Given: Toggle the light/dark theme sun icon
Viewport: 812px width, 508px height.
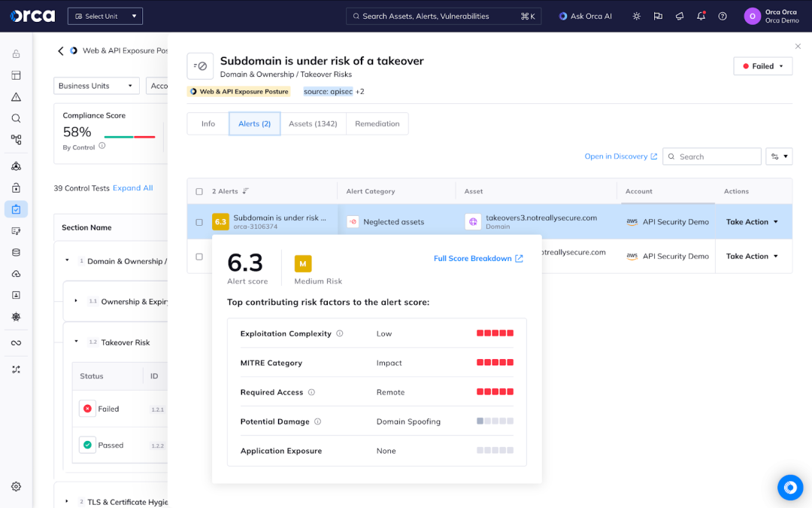Looking at the screenshot, I should coord(637,16).
